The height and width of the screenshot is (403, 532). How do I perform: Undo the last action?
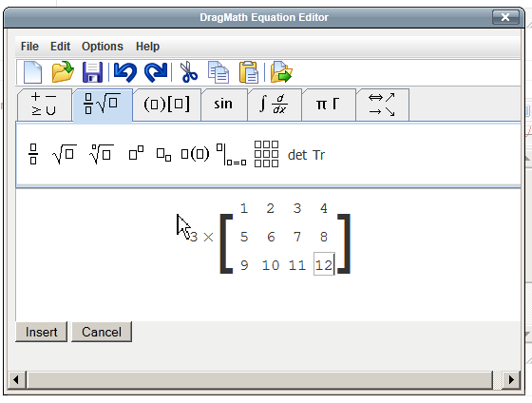click(x=124, y=72)
